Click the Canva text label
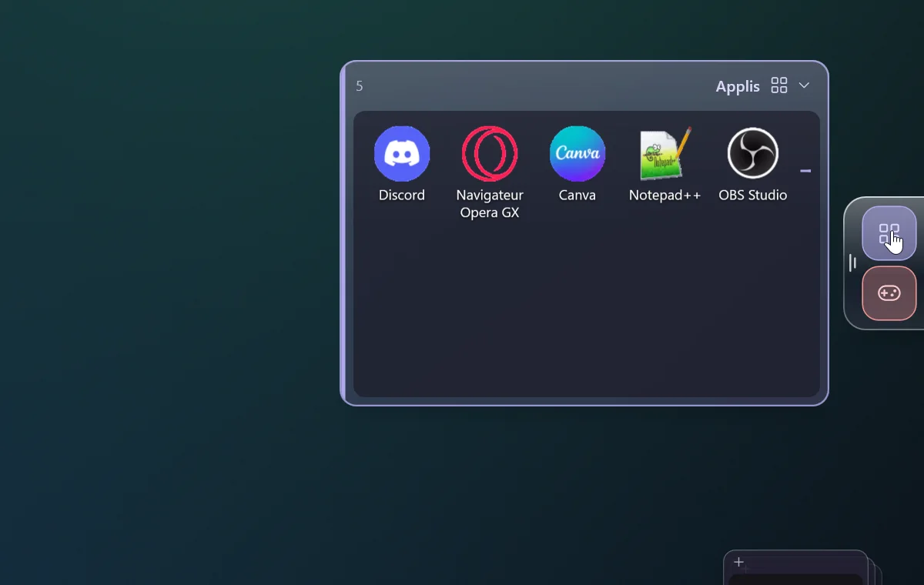924x585 pixels. tap(577, 196)
